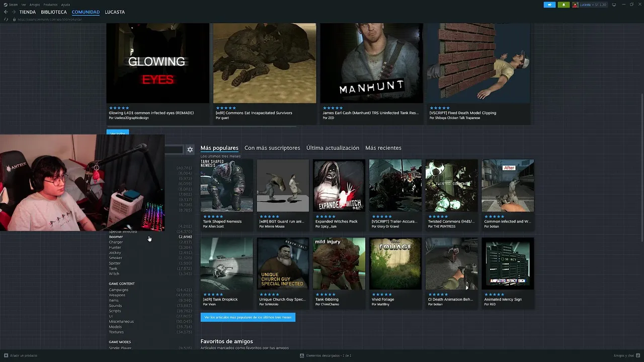Open the green notifications bell
The image size is (644, 362).
point(563,5)
